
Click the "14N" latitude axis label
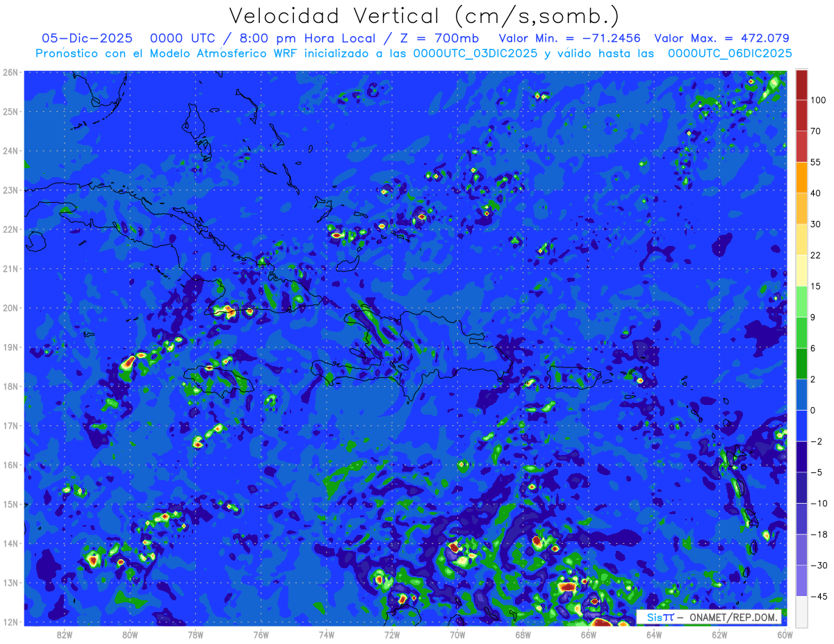point(10,543)
